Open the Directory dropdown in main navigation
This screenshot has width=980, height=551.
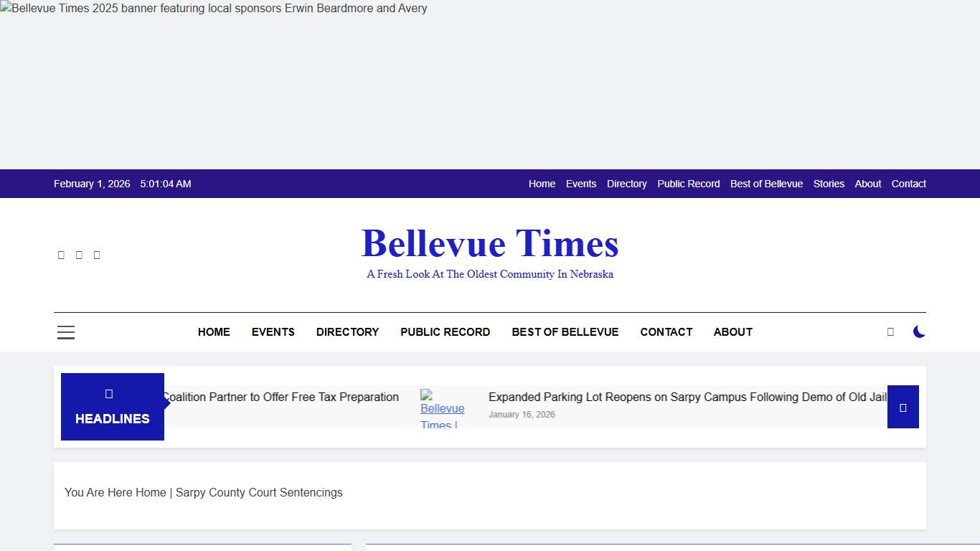pos(347,331)
